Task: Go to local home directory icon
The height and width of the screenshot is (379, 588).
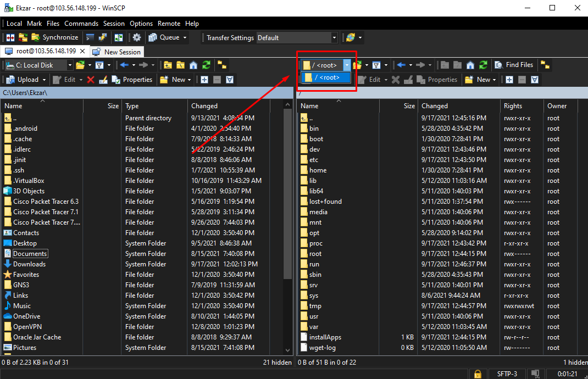Action: tap(193, 65)
